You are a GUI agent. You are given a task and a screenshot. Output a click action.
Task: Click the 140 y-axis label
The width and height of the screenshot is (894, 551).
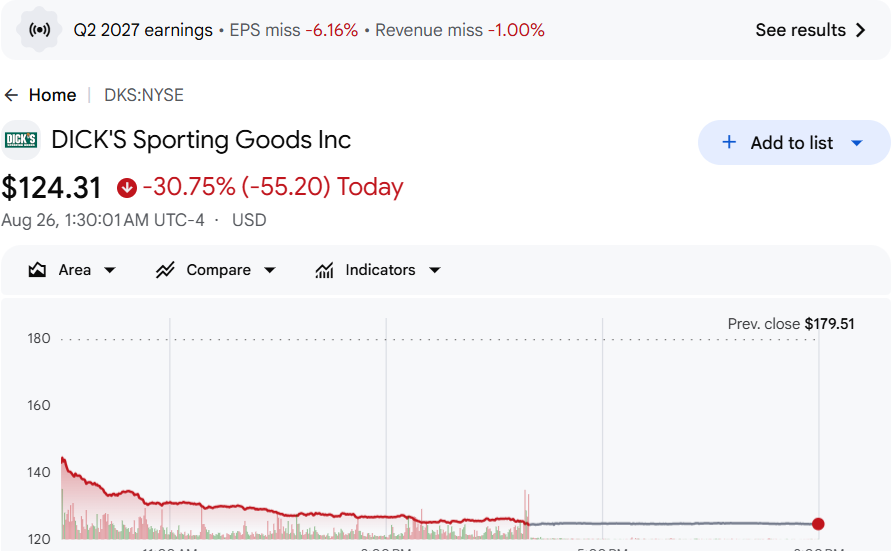(x=39, y=472)
